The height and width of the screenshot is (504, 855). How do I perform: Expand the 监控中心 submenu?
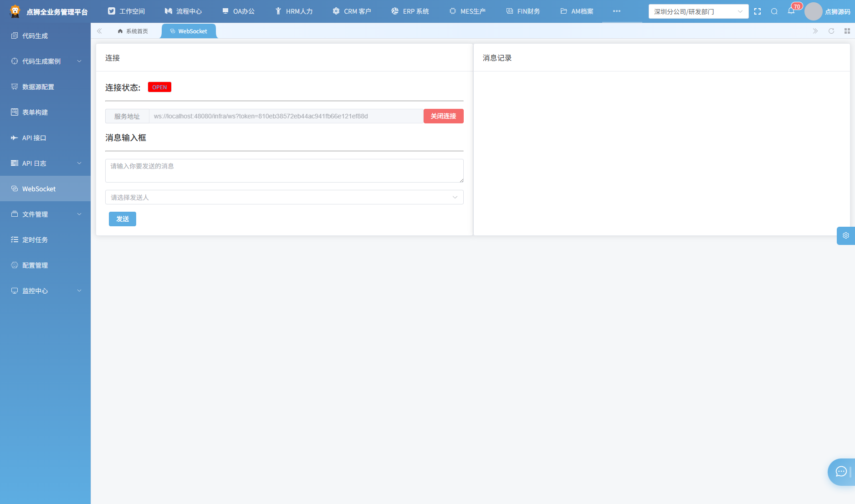click(x=45, y=290)
